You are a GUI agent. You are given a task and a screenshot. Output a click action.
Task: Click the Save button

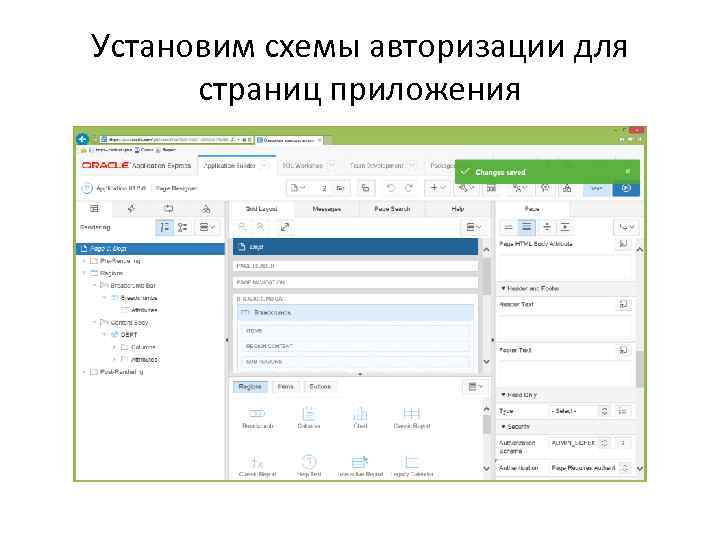[597, 188]
